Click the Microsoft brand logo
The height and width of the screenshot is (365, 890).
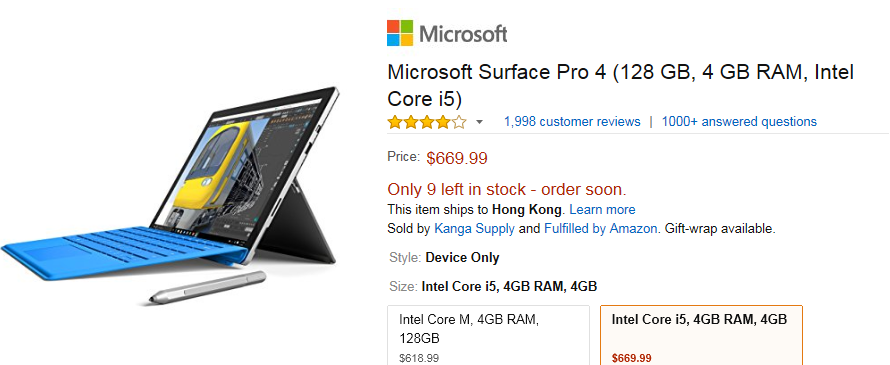447,33
